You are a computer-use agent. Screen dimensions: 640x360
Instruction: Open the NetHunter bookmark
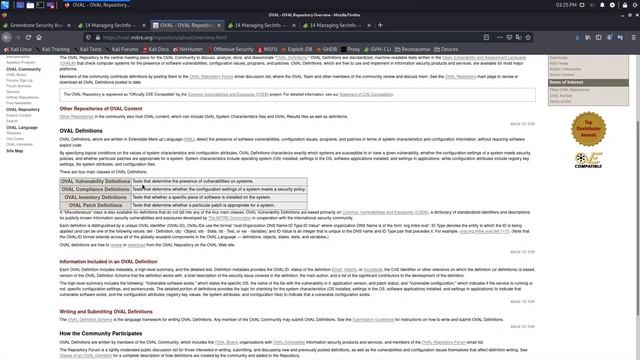click(x=188, y=49)
